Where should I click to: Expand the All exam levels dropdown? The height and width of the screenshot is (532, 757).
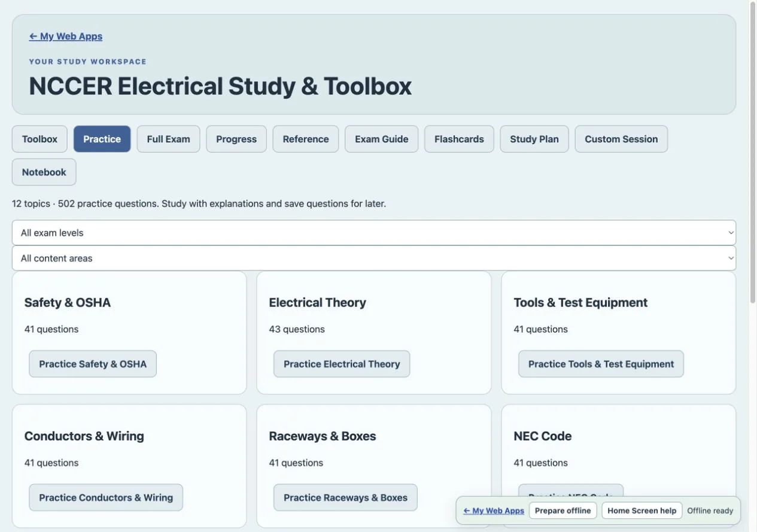374,233
